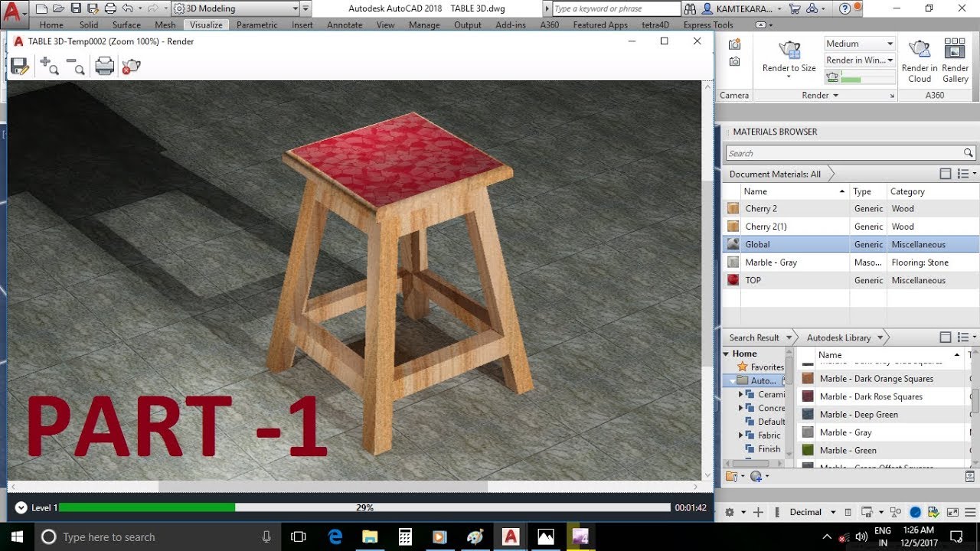This screenshot has height=551, width=980.
Task: Open the Express Tools ribbon tab
Action: 708,24
